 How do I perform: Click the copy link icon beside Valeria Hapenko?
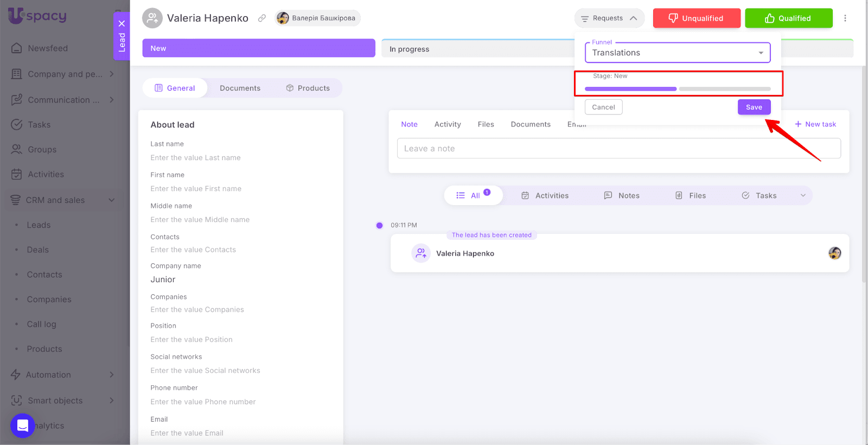pos(262,18)
